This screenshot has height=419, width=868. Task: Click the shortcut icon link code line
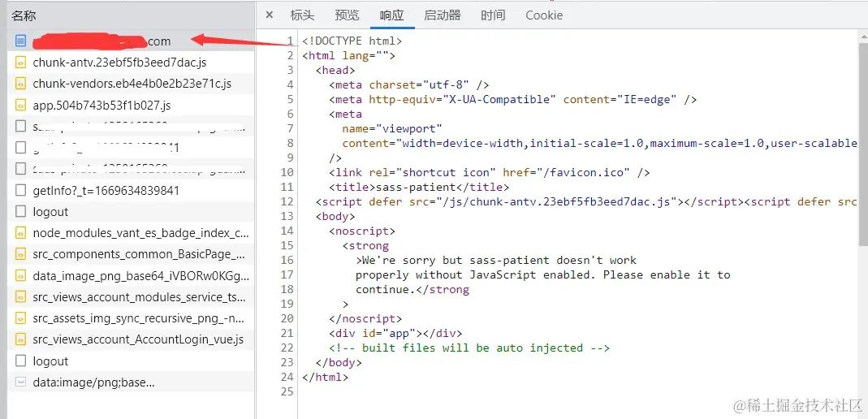pos(490,172)
